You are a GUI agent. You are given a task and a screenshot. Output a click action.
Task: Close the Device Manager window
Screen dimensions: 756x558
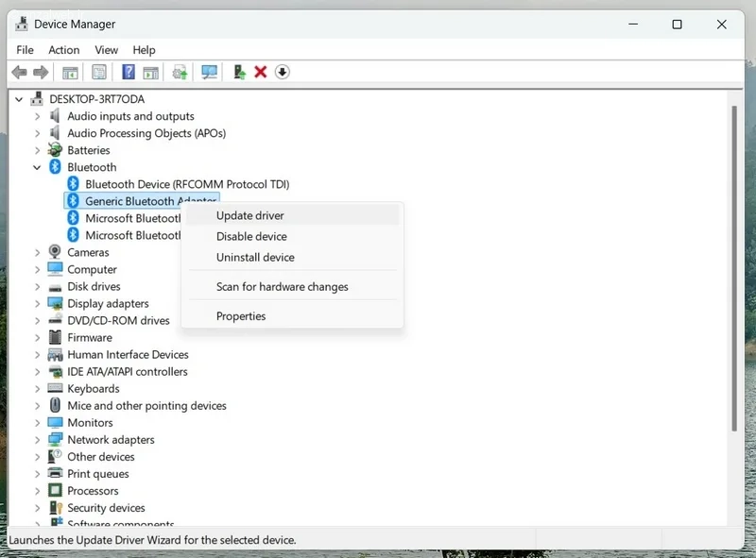click(x=721, y=25)
